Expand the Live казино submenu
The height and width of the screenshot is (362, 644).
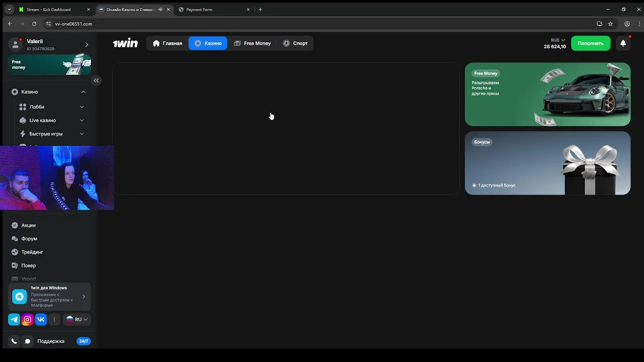(x=82, y=120)
